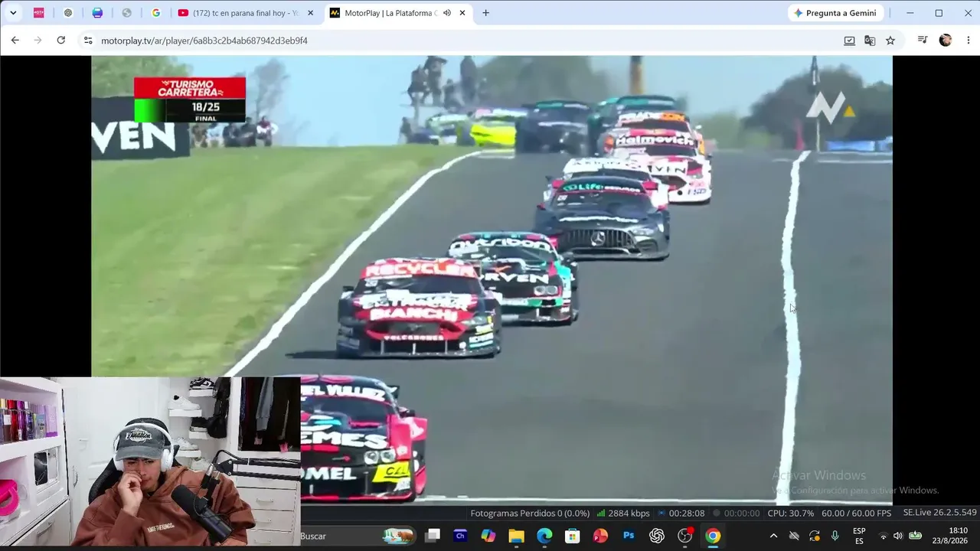Click the 'Fotogramas Perdidos 0 (0.0%)' status
The width and height of the screenshot is (980, 551).
pos(530,514)
